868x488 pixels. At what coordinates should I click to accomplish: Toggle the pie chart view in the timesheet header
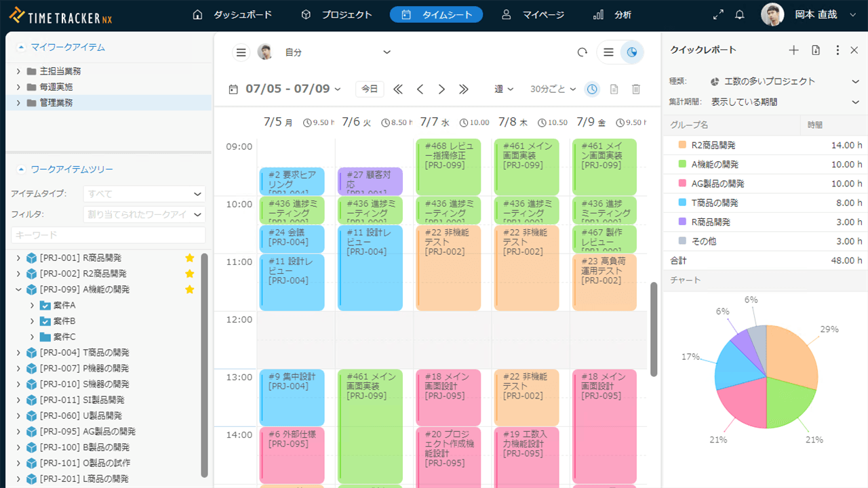tap(631, 52)
